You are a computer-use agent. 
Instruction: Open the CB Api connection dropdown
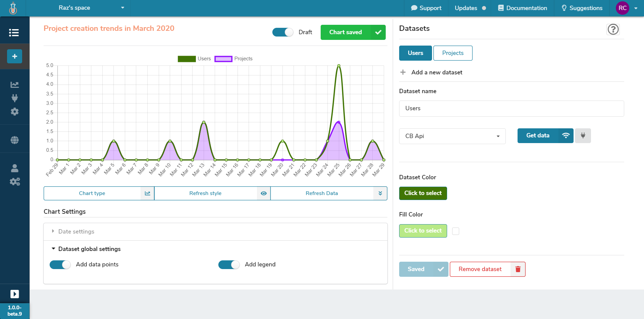coord(452,136)
